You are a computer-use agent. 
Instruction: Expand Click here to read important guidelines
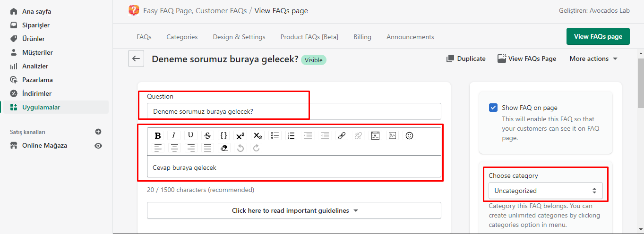point(294,210)
